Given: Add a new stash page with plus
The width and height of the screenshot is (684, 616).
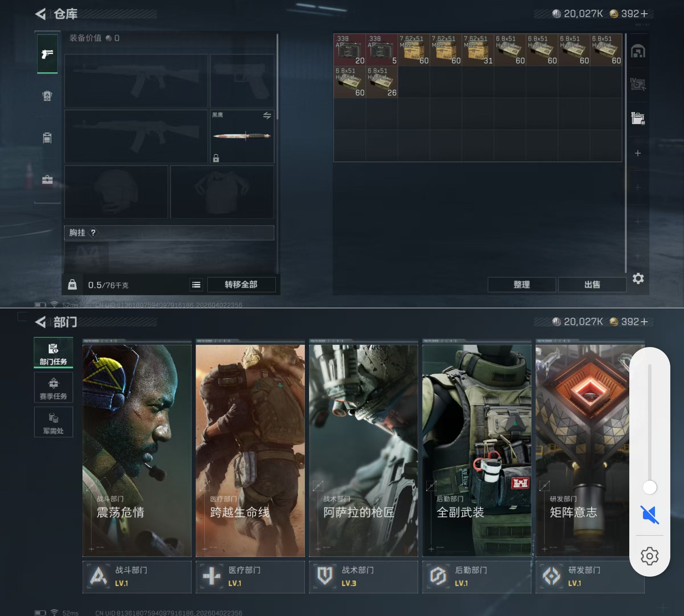Looking at the screenshot, I should point(638,153).
